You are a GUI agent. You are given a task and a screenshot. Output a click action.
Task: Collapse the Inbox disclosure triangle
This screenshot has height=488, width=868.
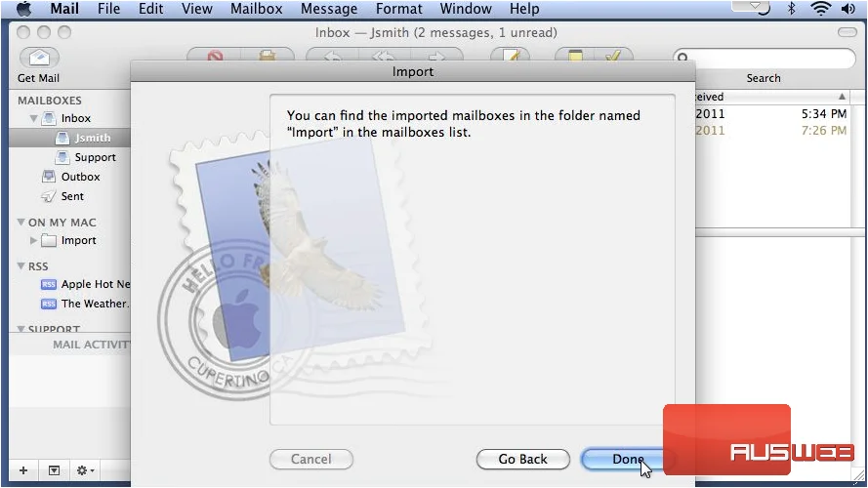click(x=33, y=118)
